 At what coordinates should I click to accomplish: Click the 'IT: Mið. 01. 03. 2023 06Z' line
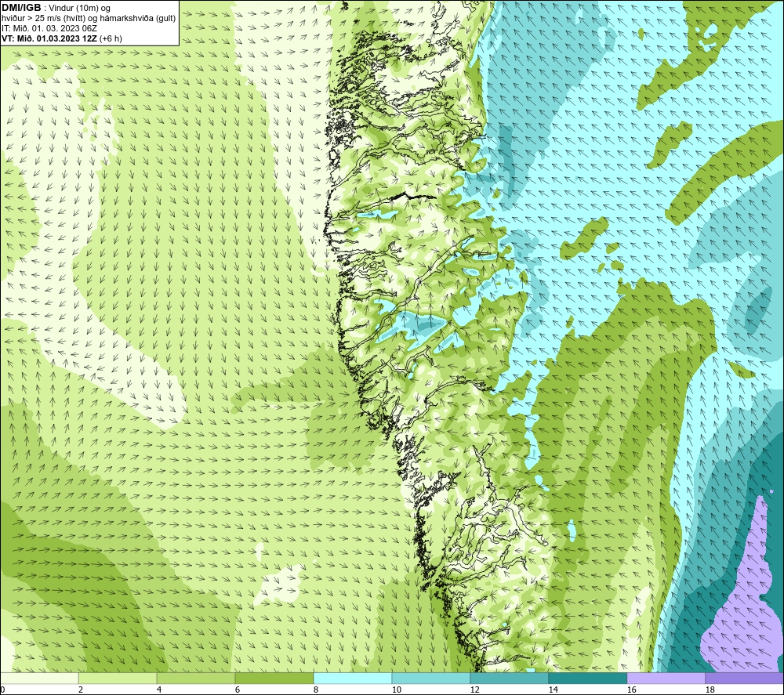[x=49, y=28]
